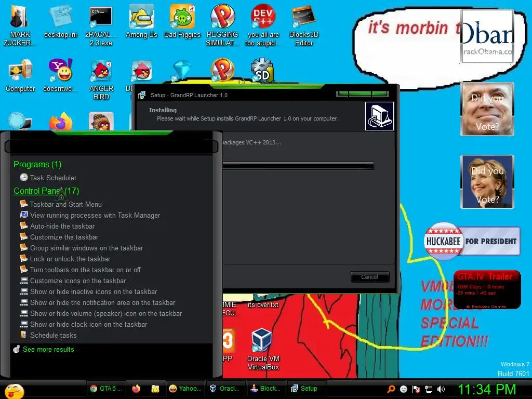Click the Huckabee for President gadget
Image resolution: width=532 pixels, height=399 pixels.
472,241
